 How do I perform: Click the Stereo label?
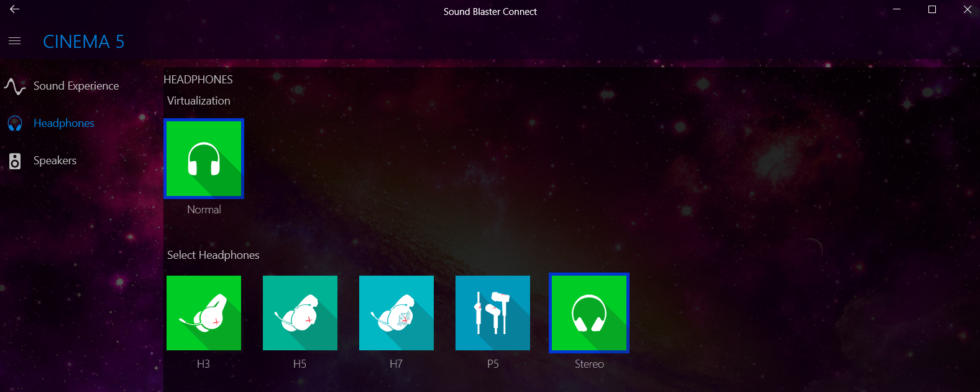(589, 364)
